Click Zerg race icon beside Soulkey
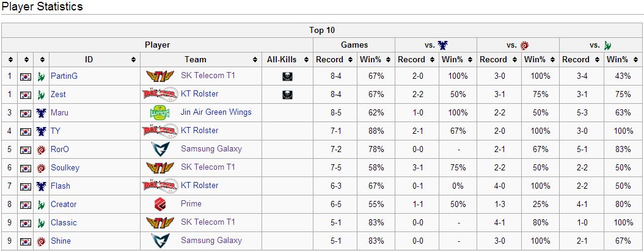The image size is (644, 251). pos(42,168)
